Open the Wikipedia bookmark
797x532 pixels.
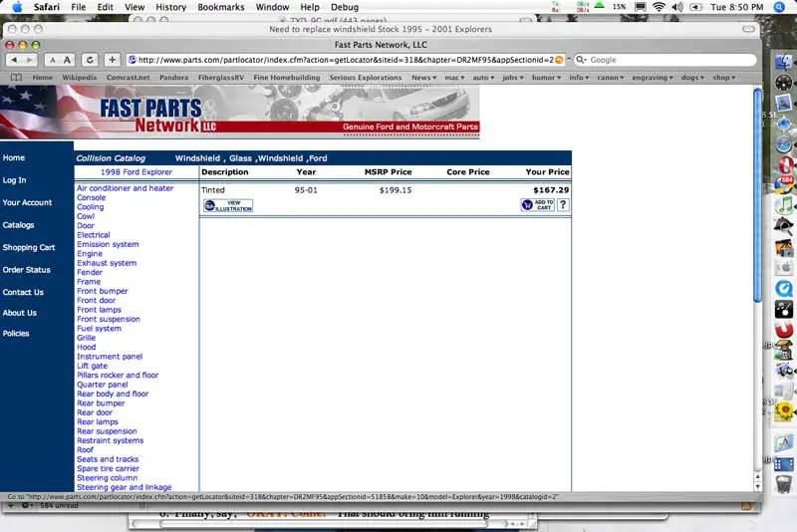(80, 78)
